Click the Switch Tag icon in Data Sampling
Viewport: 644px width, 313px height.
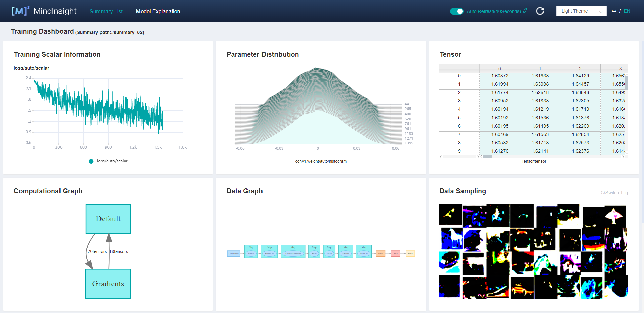603,193
